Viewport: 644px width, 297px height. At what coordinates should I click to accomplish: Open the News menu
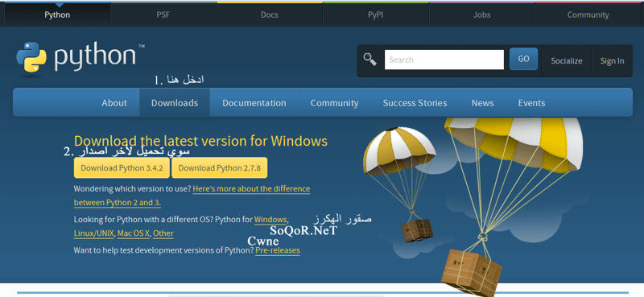point(482,103)
